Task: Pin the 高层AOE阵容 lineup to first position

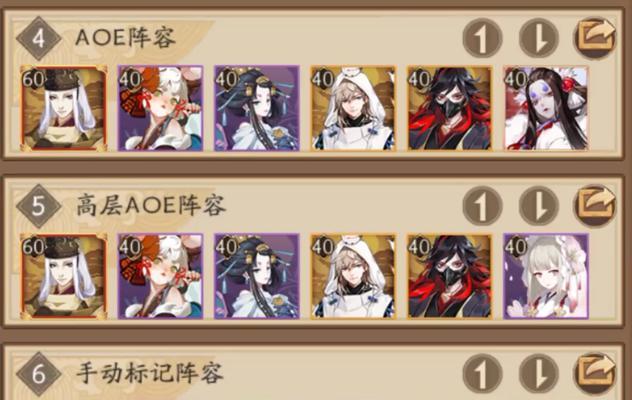Action: click(482, 206)
